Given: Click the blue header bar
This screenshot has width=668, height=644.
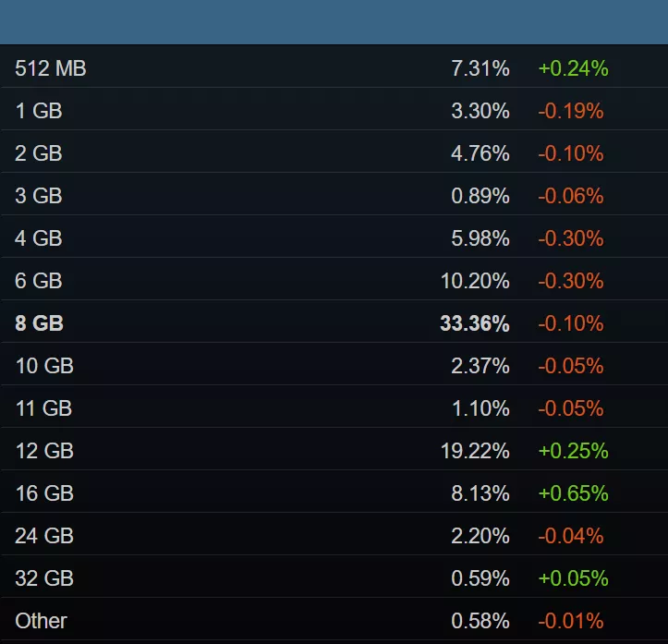Looking at the screenshot, I should coord(334,22).
